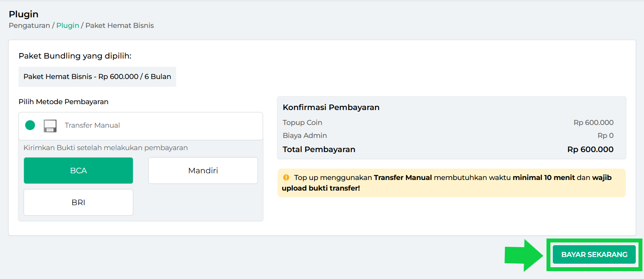Click the Topup Coin row label

click(302, 123)
